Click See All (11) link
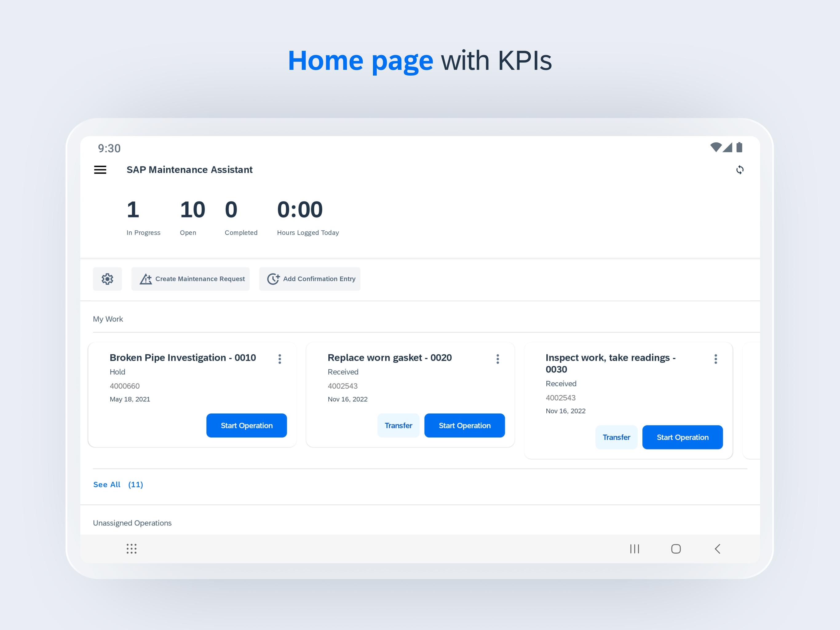840x630 pixels. coord(118,484)
